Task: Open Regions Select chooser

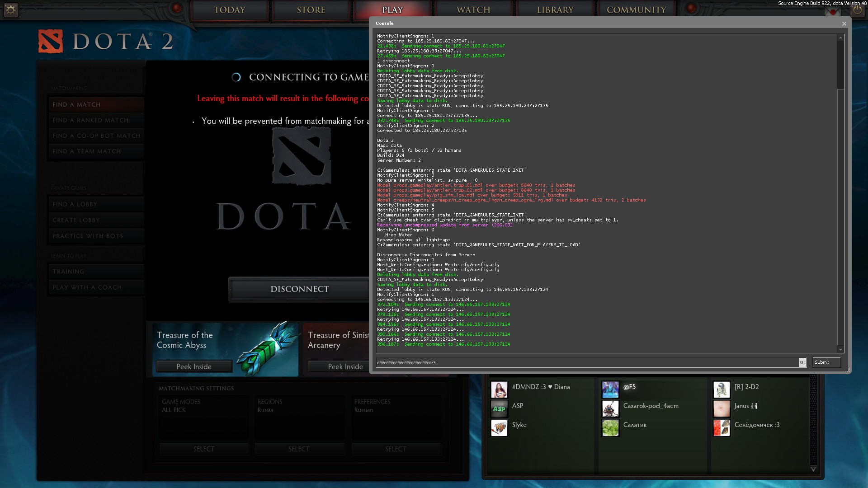Action: (299, 449)
